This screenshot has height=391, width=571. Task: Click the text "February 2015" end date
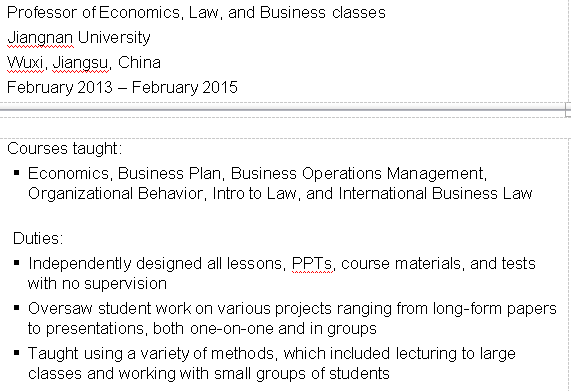(x=185, y=88)
